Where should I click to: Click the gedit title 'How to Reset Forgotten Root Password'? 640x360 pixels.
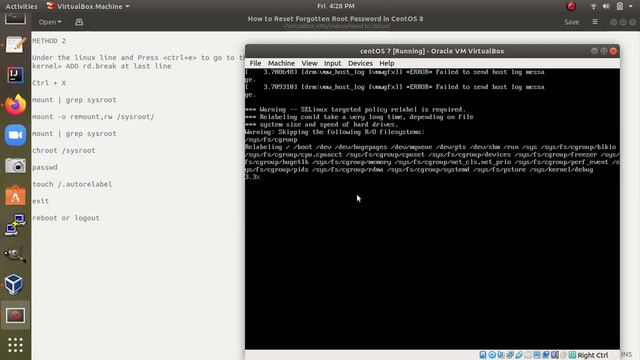335,19
